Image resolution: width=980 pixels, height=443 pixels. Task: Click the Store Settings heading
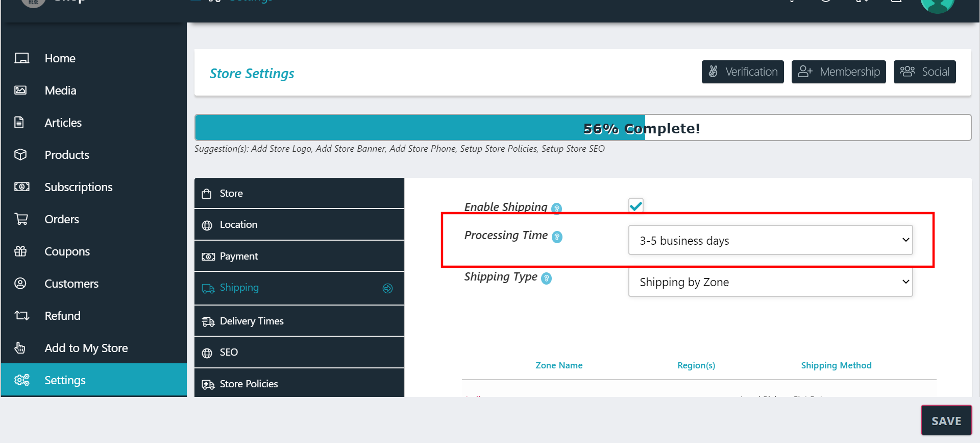click(x=252, y=74)
